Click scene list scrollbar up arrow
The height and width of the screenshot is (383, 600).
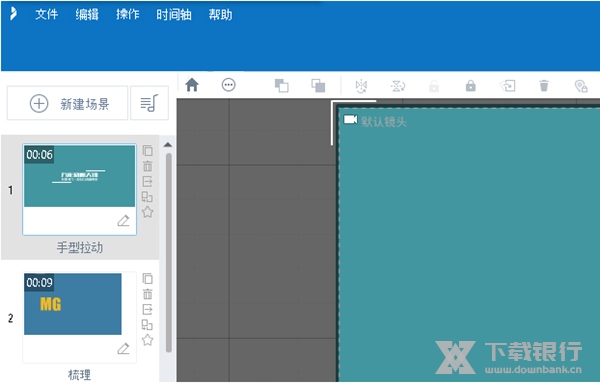tap(168, 145)
